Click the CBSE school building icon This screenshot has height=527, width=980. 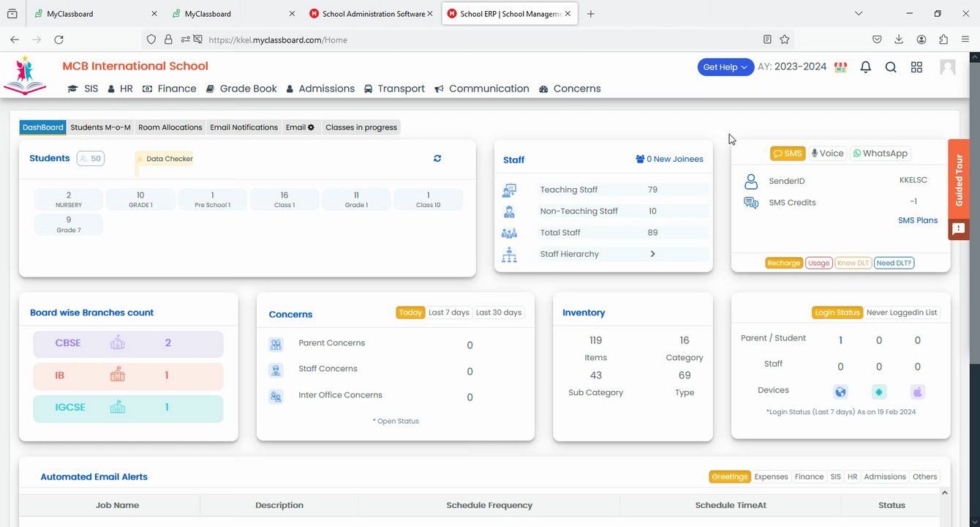pos(118,343)
